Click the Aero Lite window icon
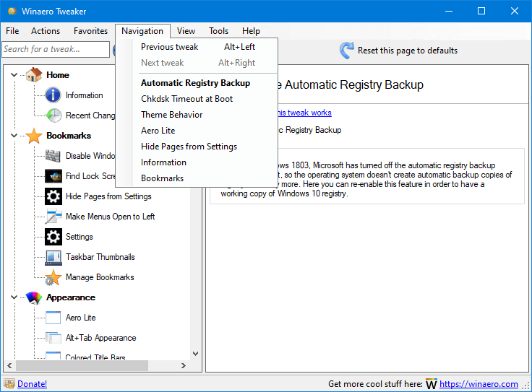Screen dimensions: 532x392 pyautogui.click(x=53, y=318)
